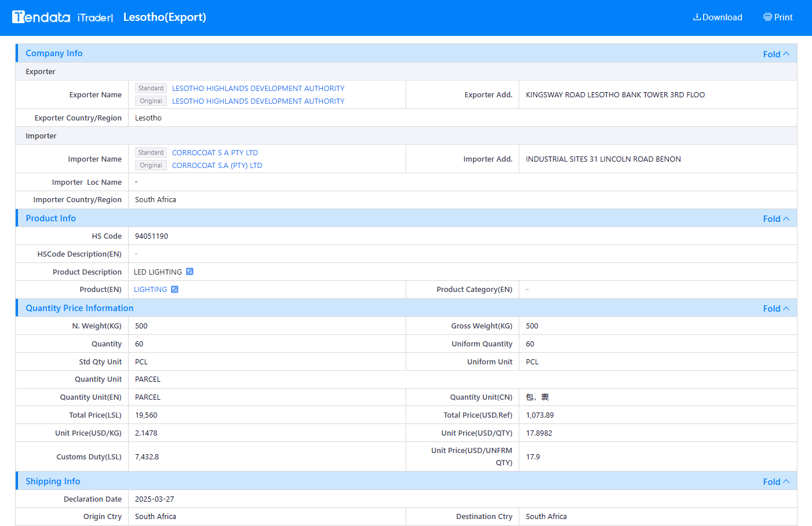Click exporter country value Lesotho
This screenshot has height=526, width=812.
[x=148, y=118]
